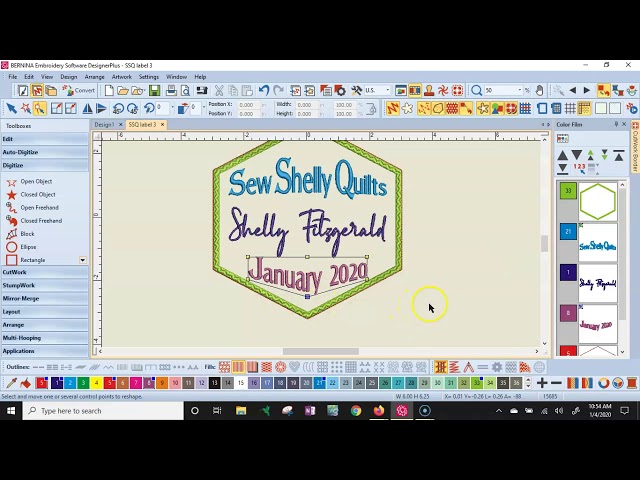
Task: Choose thread color 21 blue swatch
Action: click(320, 383)
